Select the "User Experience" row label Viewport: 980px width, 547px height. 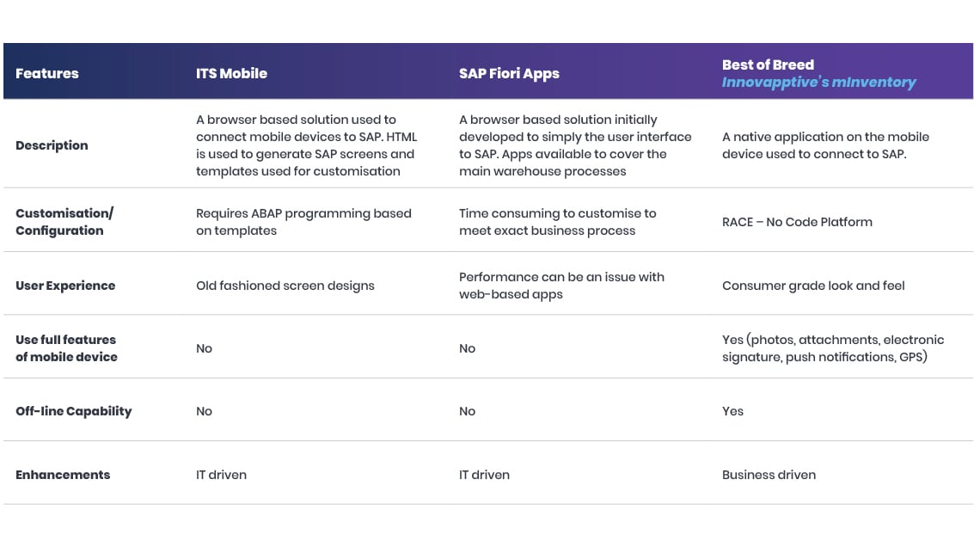(65, 286)
